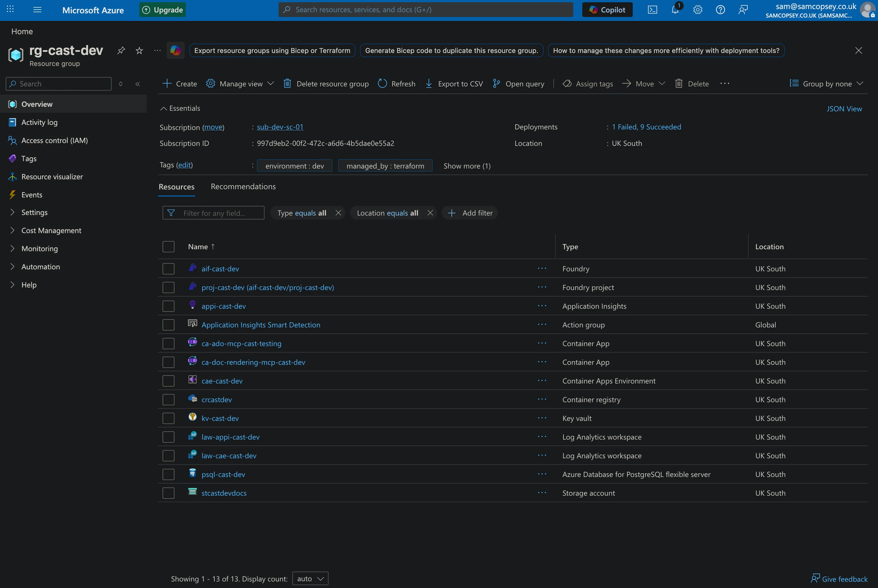Export resources to CSV
The image size is (878, 588).
(x=454, y=84)
